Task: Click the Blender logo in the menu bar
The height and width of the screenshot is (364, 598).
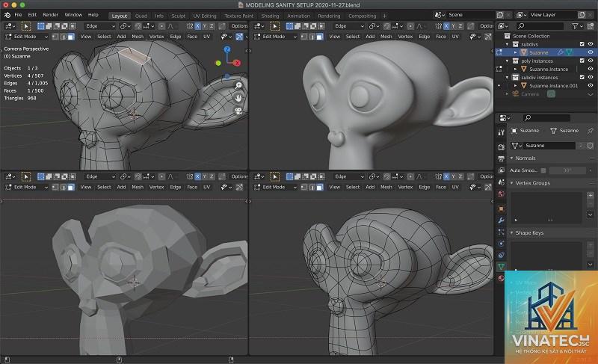Action: coord(7,15)
